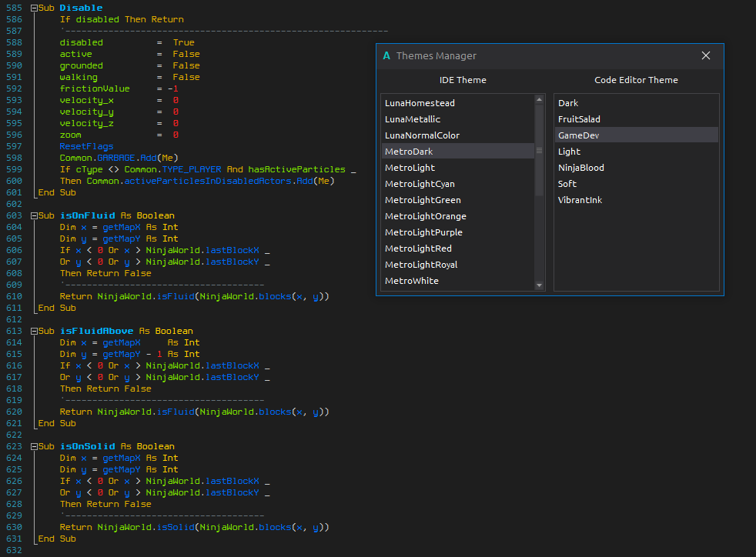Choose the LunaHomestead IDE theme
The width and height of the screenshot is (756, 557).
pos(420,103)
